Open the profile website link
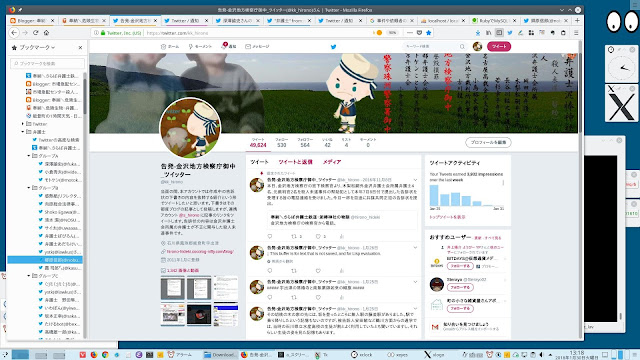Image resolution: width=640 pixels, height=360 pixels. click(x=200, y=252)
